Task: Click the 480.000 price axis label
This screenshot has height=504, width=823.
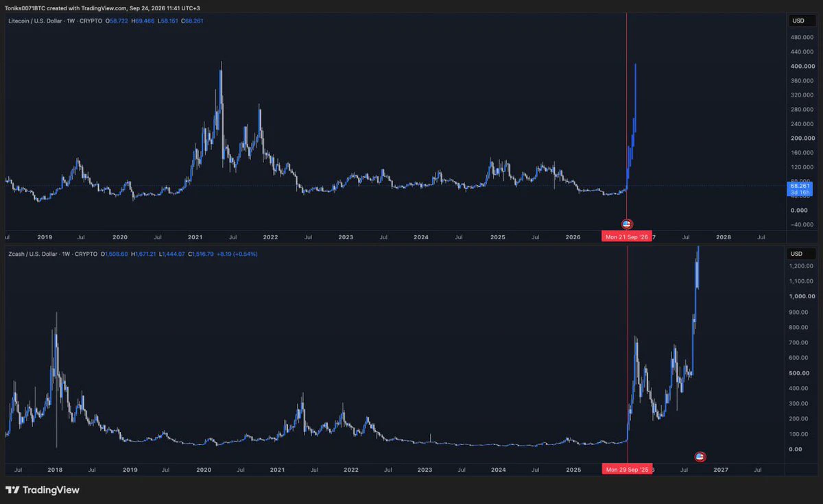Action: pos(801,38)
